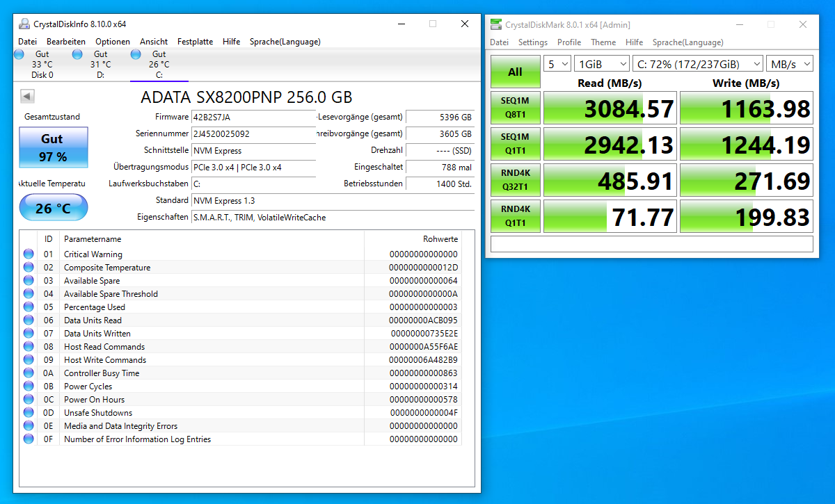Click the ADATA SX8200PNP 256.0 GB heading

click(246, 97)
